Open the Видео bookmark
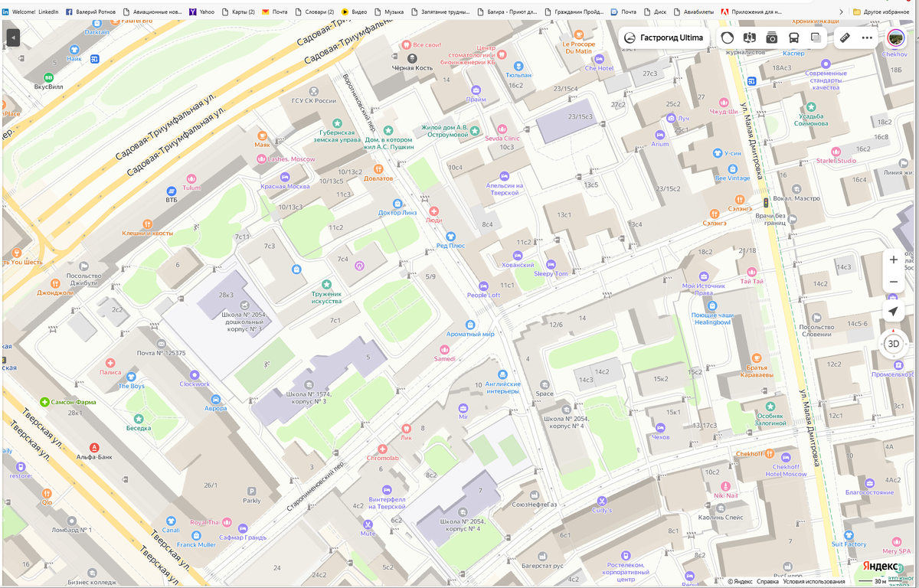This screenshot has height=588, width=919. tap(355, 11)
